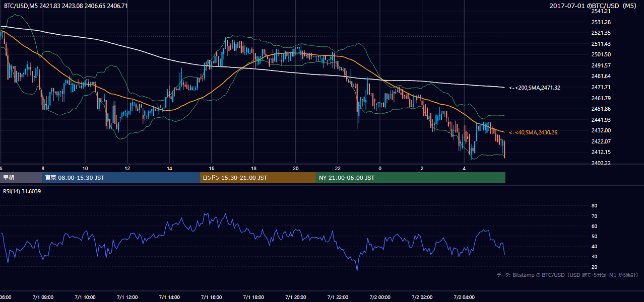Click RSI scale value 70
The width and height of the screenshot is (644, 302).
click(594, 216)
